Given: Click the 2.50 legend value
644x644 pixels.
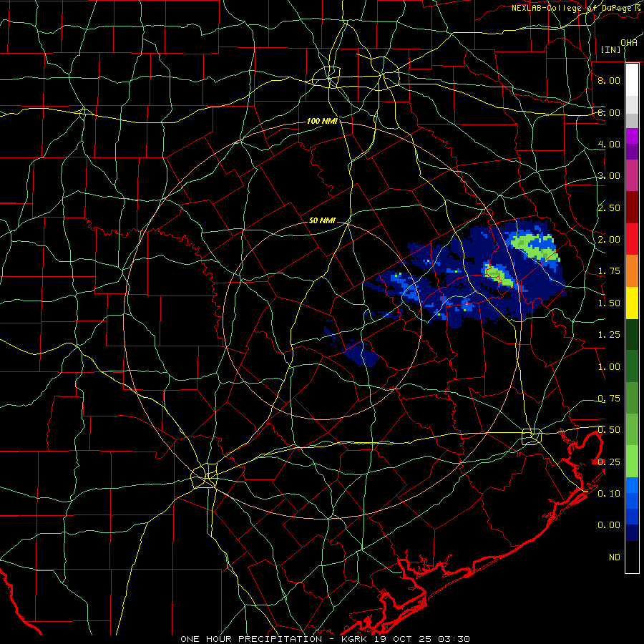Looking at the screenshot, I should coord(609,208).
